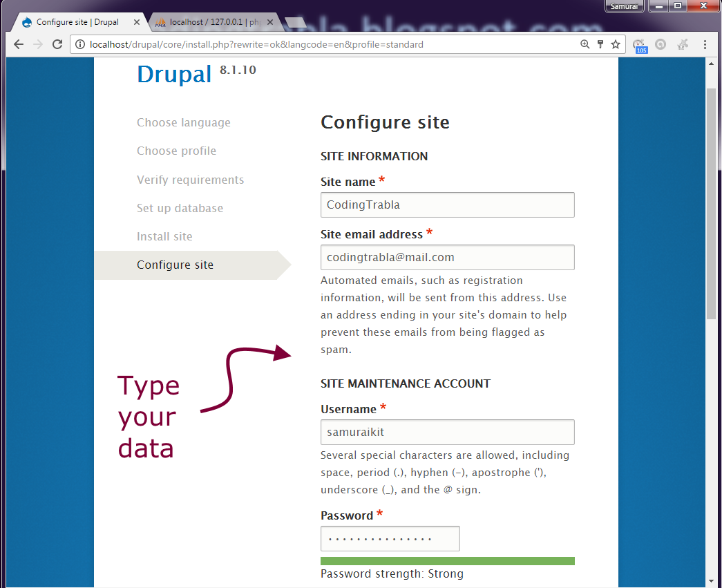Open the extension with 105 badge
This screenshot has width=722, height=588.
(x=640, y=46)
